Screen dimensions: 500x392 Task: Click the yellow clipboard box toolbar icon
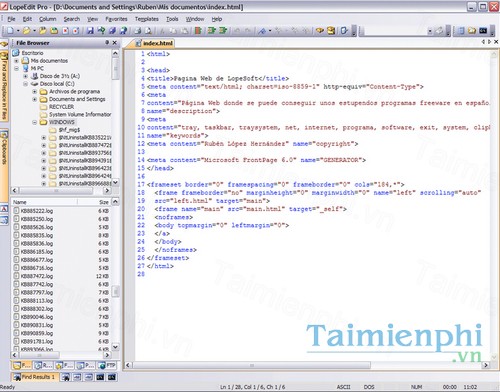331,31
